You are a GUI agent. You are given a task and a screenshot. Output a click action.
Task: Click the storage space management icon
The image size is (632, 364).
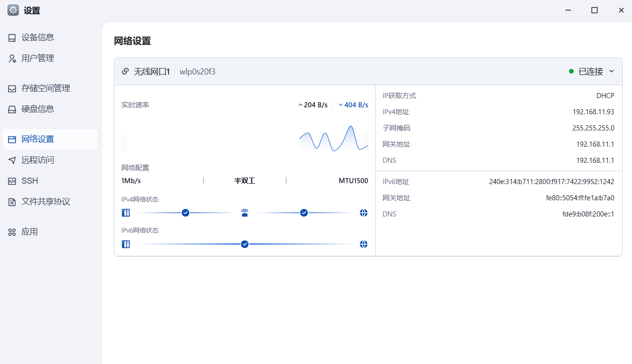click(x=12, y=88)
